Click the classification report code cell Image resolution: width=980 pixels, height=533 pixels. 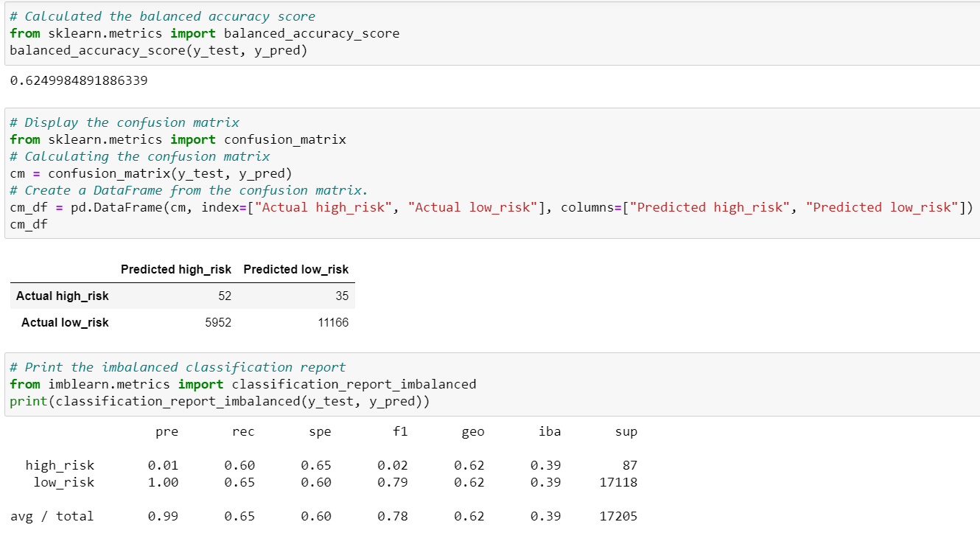click(x=492, y=384)
